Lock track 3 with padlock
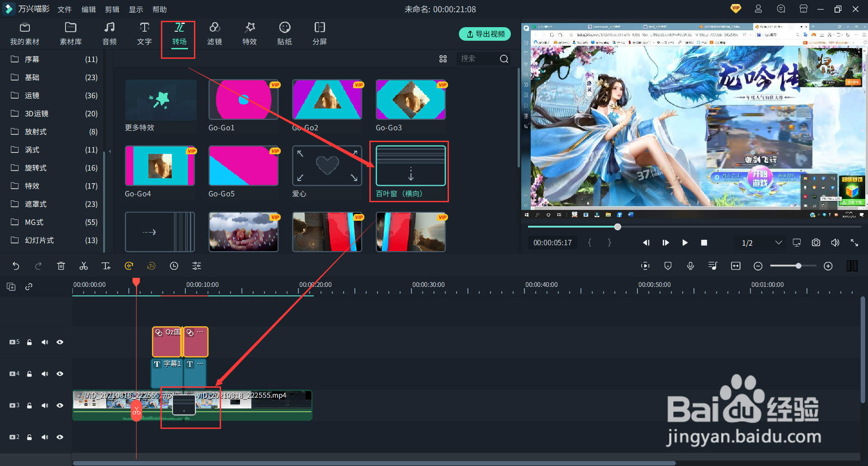Image resolution: width=868 pixels, height=466 pixels. (29, 406)
